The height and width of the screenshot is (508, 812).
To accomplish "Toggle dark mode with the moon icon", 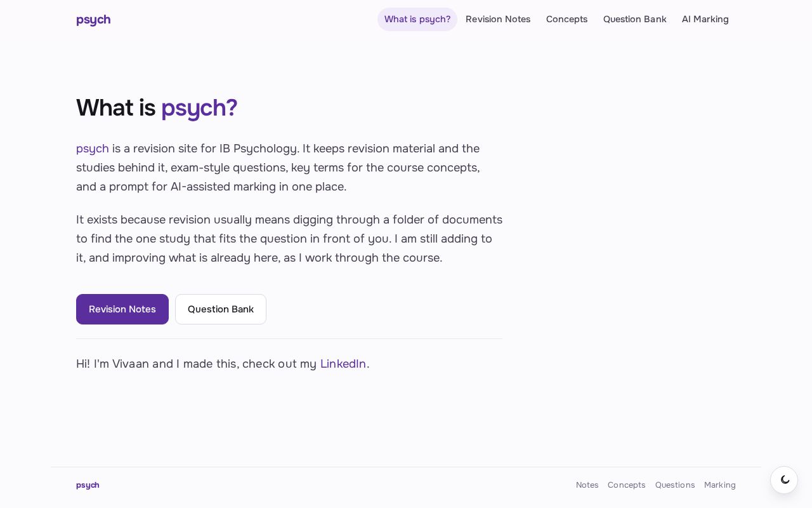I will [784, 480].
